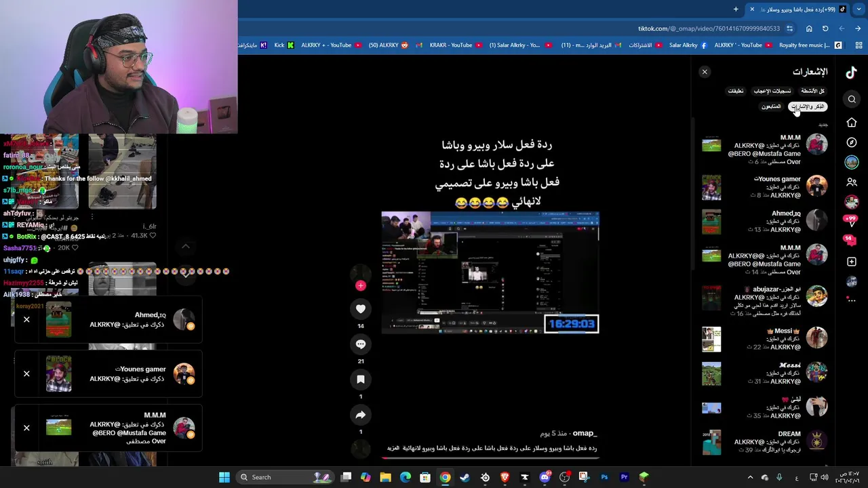Open Photoshop from the taskbar
This screenshot has height=488, width=868.
pos(604,477)
